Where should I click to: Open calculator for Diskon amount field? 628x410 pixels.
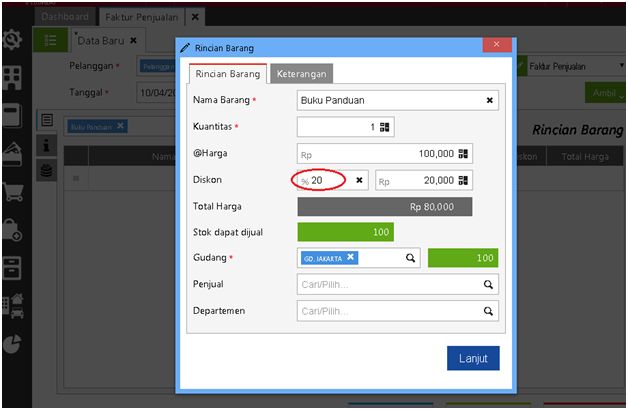(463, 180)
